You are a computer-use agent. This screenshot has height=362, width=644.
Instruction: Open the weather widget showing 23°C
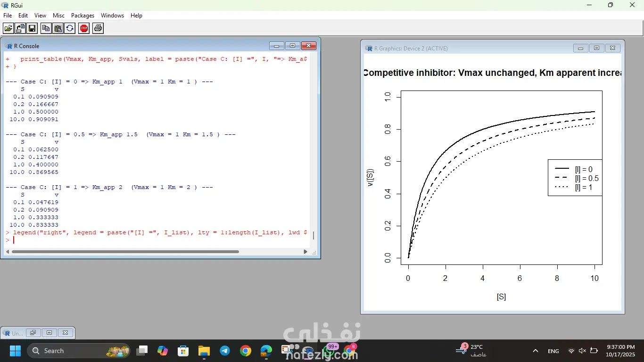click(x=472, y=350)
